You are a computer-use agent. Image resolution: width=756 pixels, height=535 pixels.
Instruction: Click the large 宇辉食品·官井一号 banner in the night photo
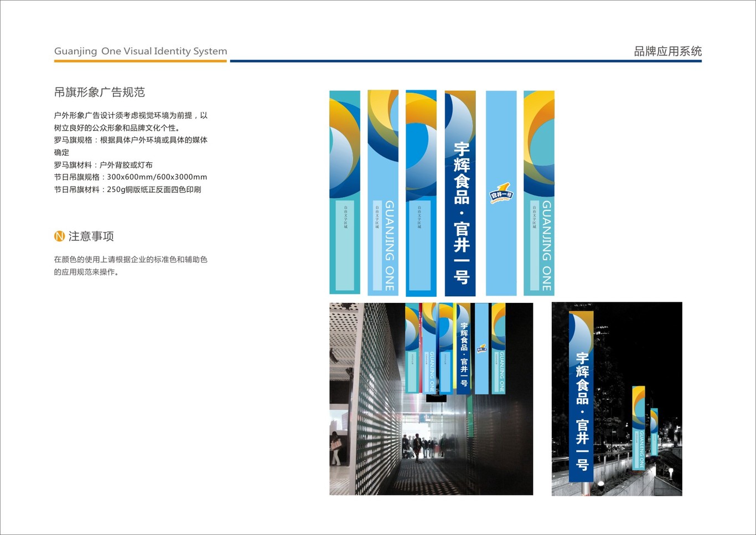click(581, 397)
